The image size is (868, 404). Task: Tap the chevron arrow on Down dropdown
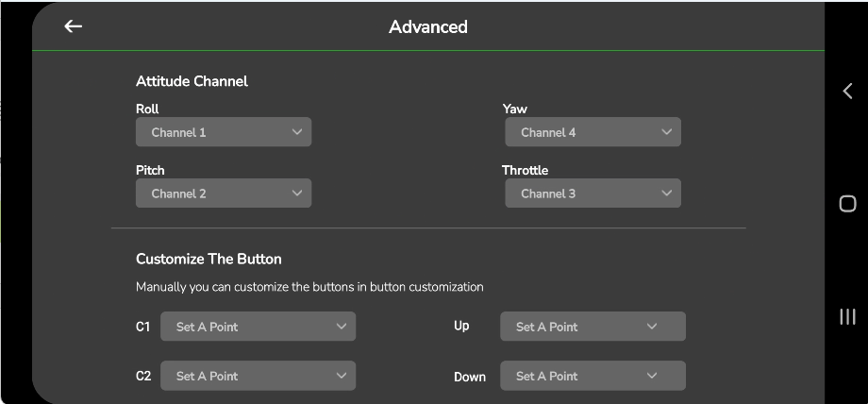click(652, 376)
